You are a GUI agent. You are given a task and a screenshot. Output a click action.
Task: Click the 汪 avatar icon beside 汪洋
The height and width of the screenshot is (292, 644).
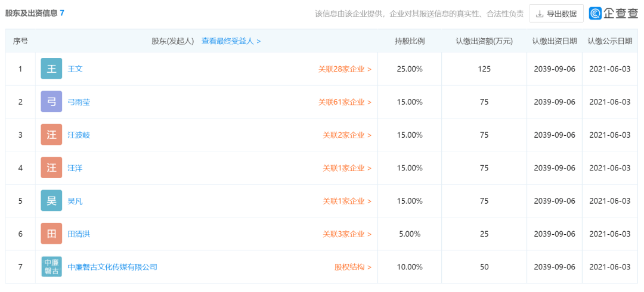pyautogui.click(x=51, y=167)
